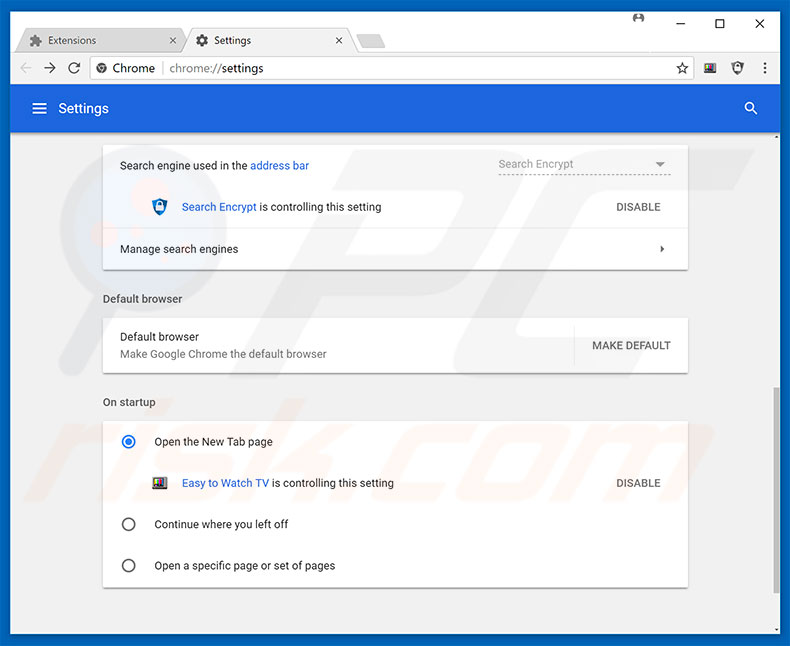Open the Settings hamburger menu
This screenshot has width=790, height=646.
point(39,108)
